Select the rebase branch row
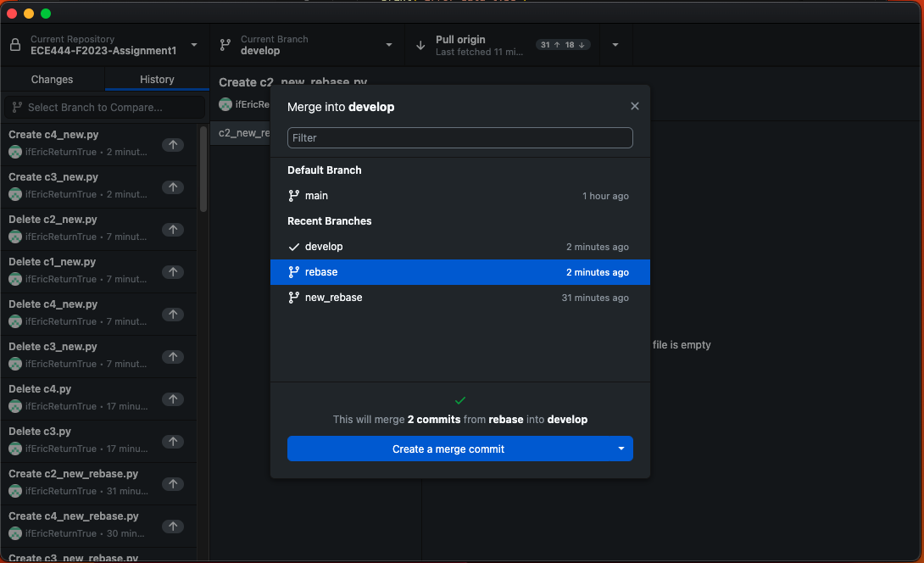 point(460,272)
